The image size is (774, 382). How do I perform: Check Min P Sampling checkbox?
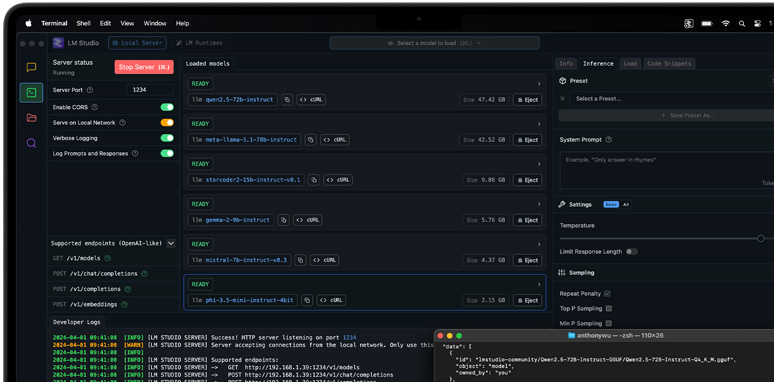click(609, 324)
